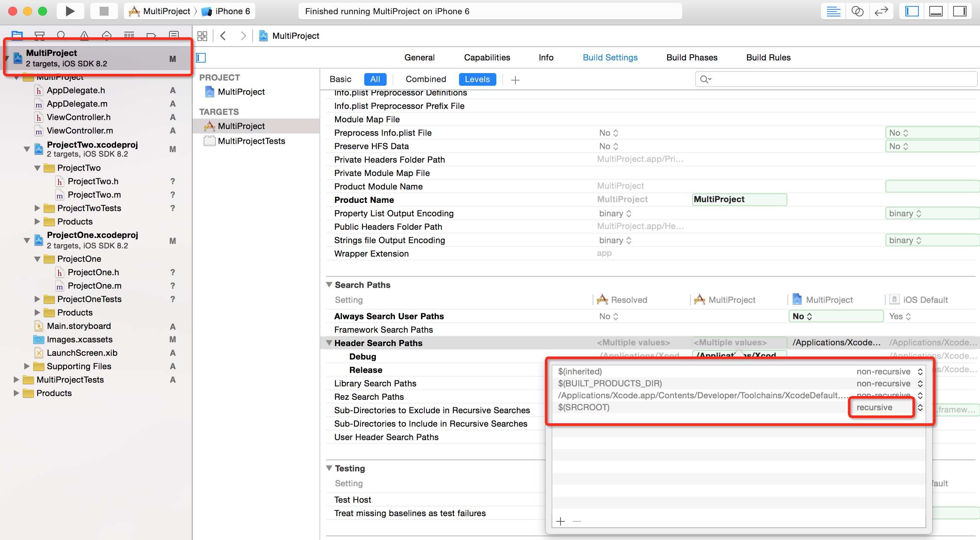Viewport: 980px width, 540px height.
Task: Open the Capabilities tab
Action: (x=487, y=57)
